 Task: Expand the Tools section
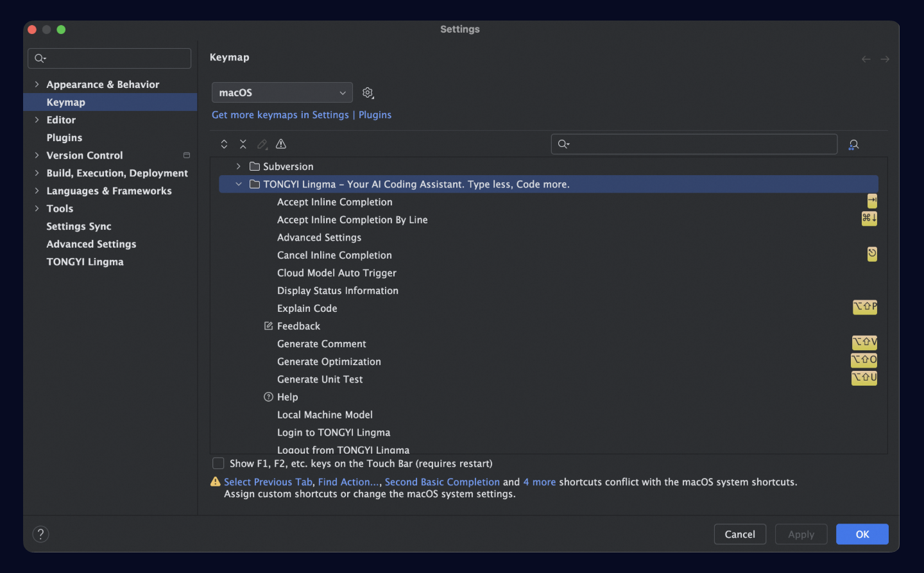[37, 209]
